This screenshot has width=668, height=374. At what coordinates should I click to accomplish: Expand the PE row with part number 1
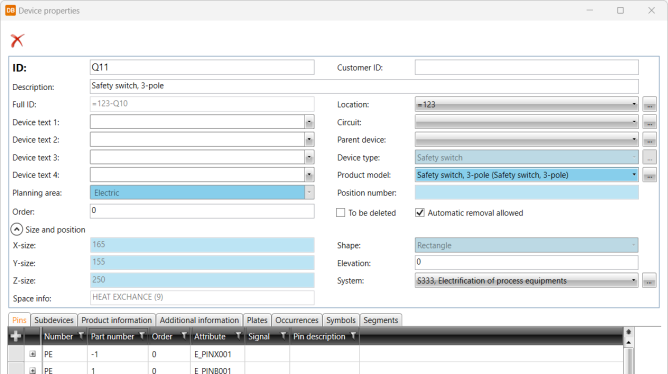tap(32, 371)
